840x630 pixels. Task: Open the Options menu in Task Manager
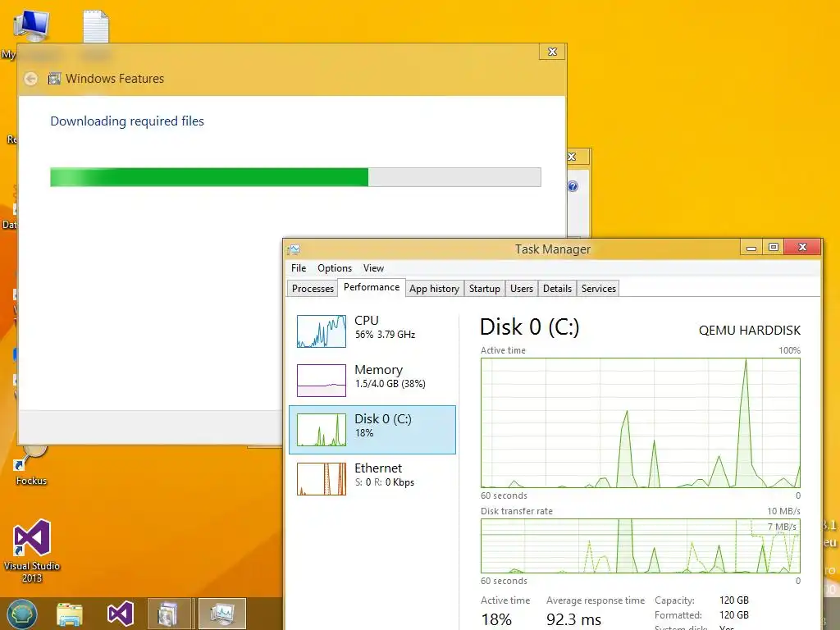click(x=335, y=268)
